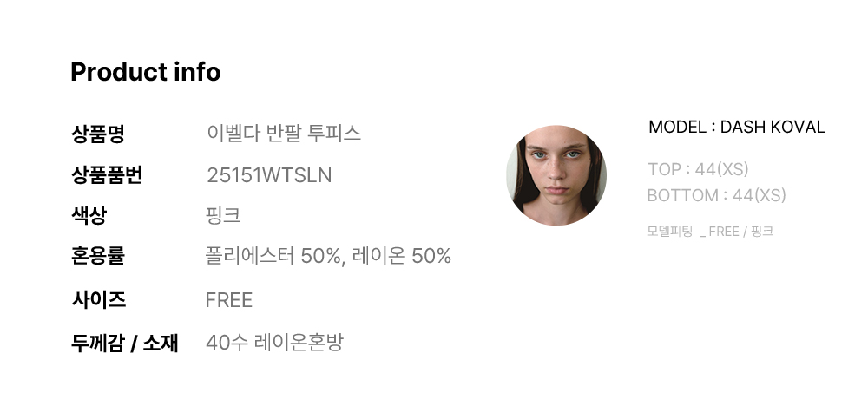Click the TOP : 44(XS) line
This screenshot has height=406, width=868.
[698, 169]
